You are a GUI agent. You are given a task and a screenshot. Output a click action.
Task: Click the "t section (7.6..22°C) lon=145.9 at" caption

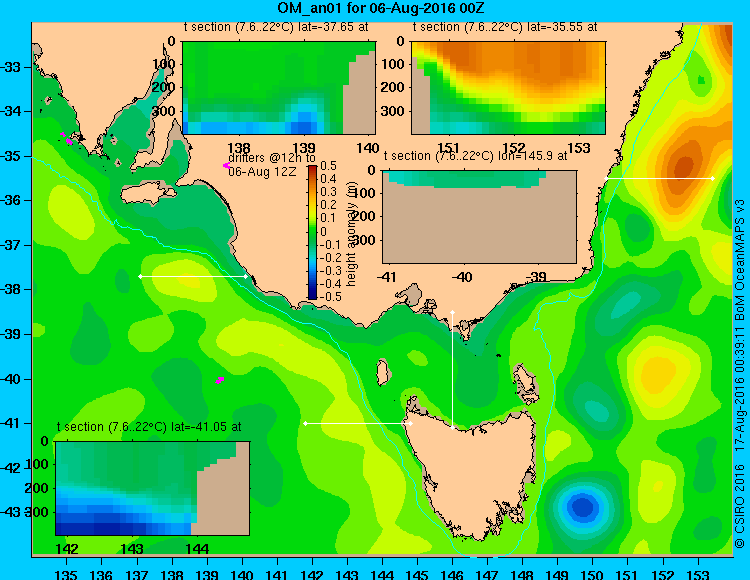(x=476, y=156)
